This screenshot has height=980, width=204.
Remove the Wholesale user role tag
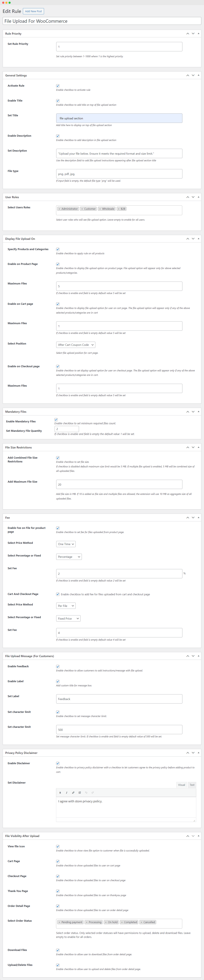tap(100, 209)
